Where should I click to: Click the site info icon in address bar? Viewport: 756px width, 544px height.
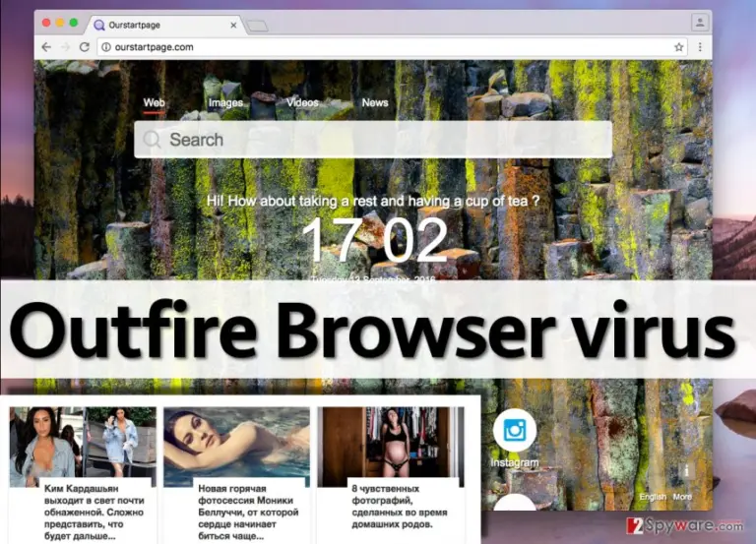pos(106,47)
